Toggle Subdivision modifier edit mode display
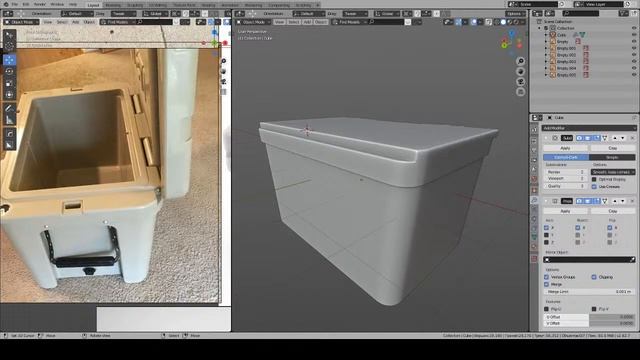 596,138
